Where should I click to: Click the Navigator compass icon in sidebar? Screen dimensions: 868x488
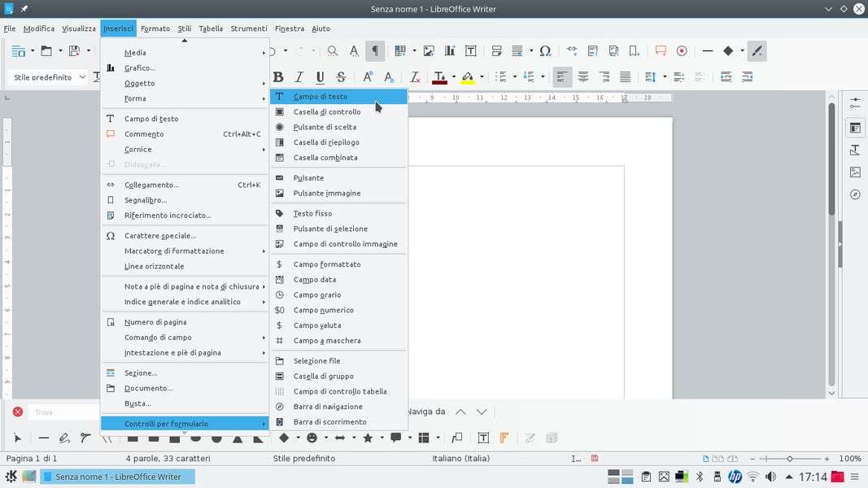coord(855,194)
